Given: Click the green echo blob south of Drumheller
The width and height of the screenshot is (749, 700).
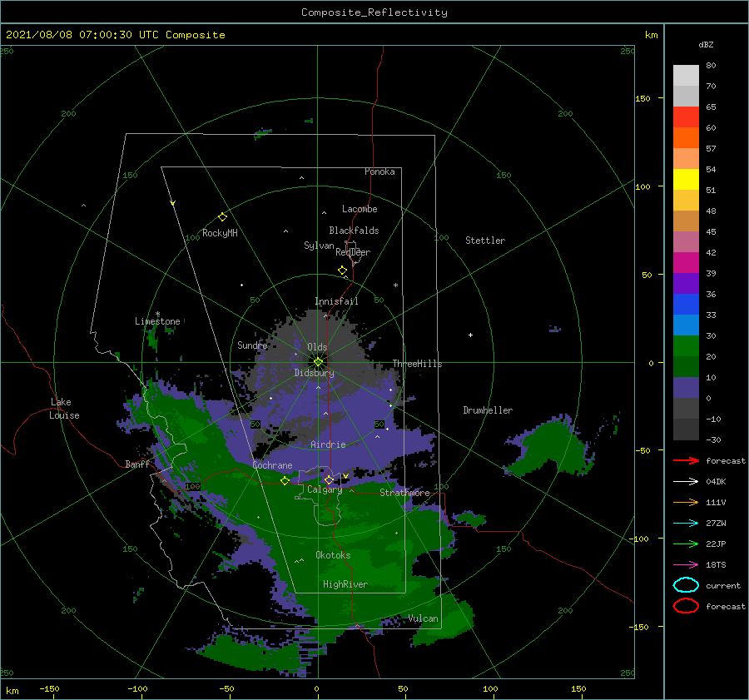Looking at the screenshot, I should (x=549, y=447).
